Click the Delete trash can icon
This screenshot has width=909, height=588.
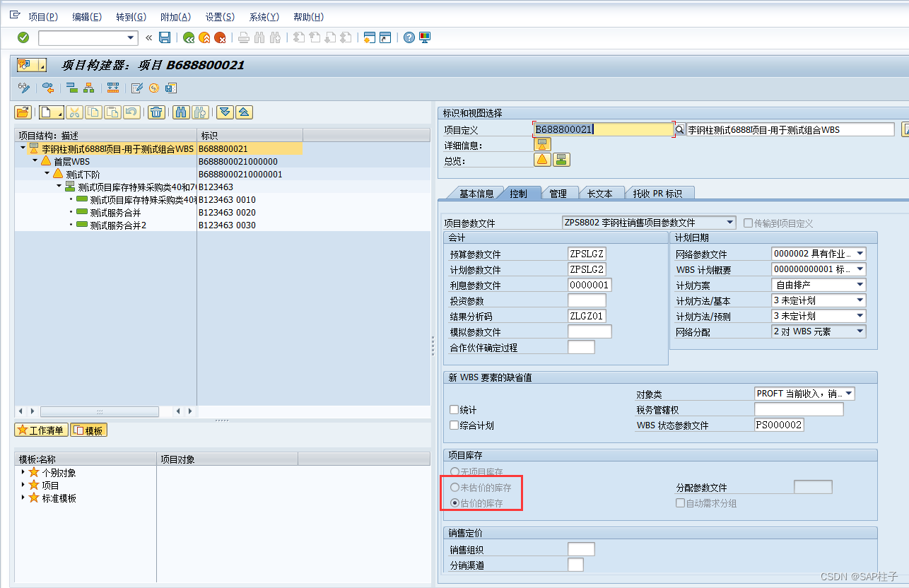pyautogui.click(x=156, y=112)
